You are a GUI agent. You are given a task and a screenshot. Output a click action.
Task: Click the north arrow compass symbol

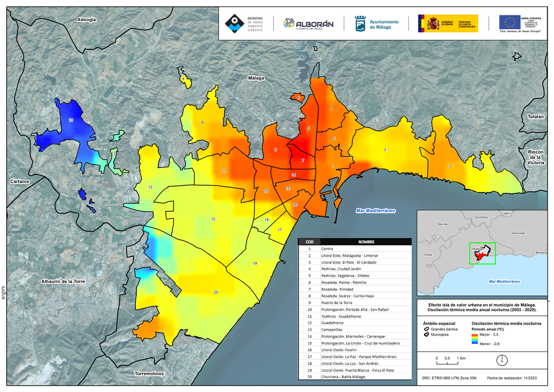(x=502, y=360)
